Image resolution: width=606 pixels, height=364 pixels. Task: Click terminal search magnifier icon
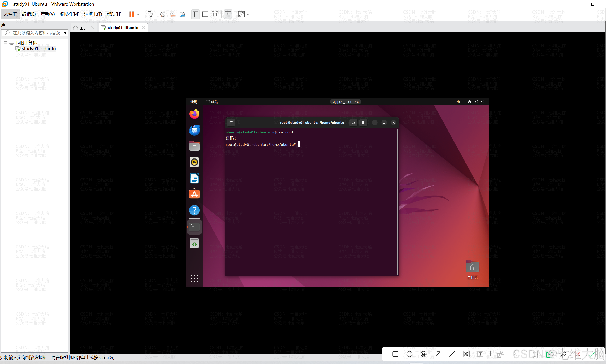353,123
